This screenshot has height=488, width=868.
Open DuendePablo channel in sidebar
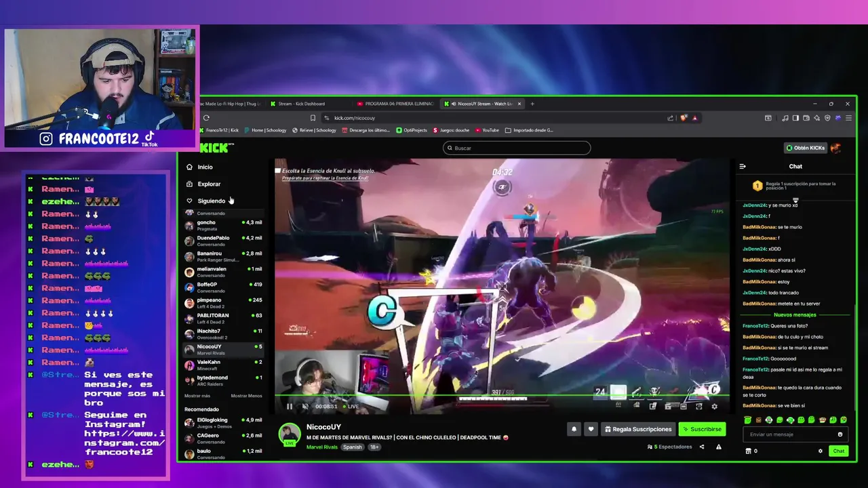(223, 241)
